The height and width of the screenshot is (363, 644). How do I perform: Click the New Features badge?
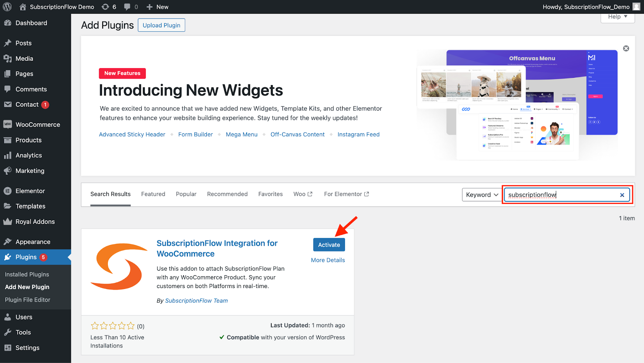tap(122, 73)
